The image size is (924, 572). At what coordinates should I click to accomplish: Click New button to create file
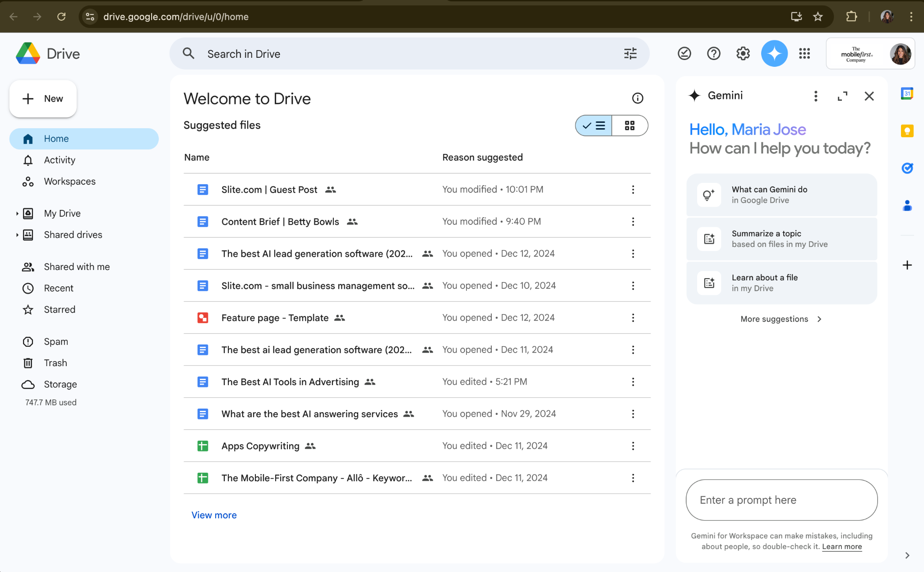42,98
